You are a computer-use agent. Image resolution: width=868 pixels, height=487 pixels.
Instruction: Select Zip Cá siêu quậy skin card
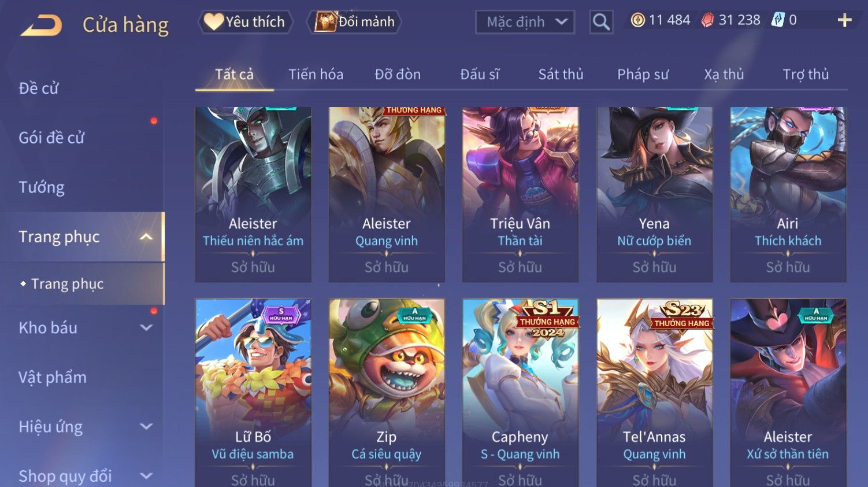pos(387,393)
